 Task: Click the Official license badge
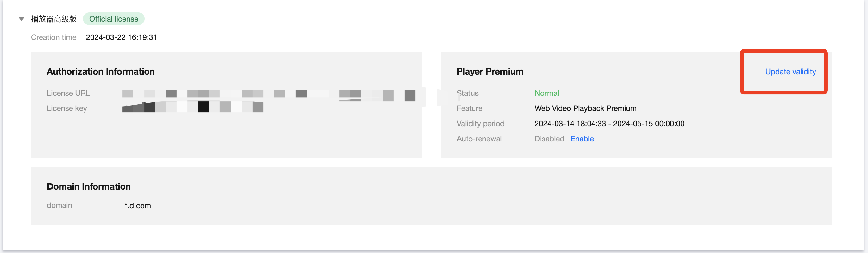click(114, 19)
